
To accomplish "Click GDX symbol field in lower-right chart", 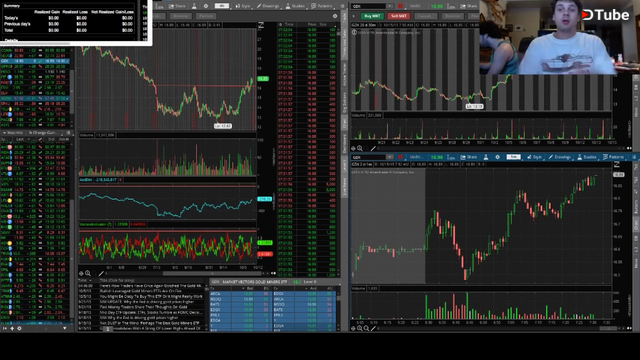I will tap(369, 157).
